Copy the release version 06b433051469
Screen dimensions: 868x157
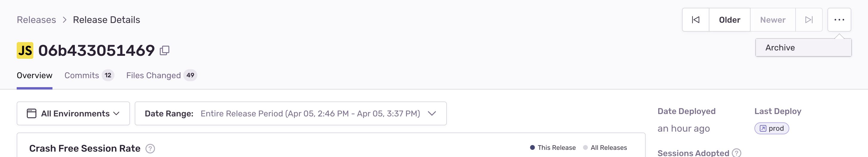pos(165,51)
